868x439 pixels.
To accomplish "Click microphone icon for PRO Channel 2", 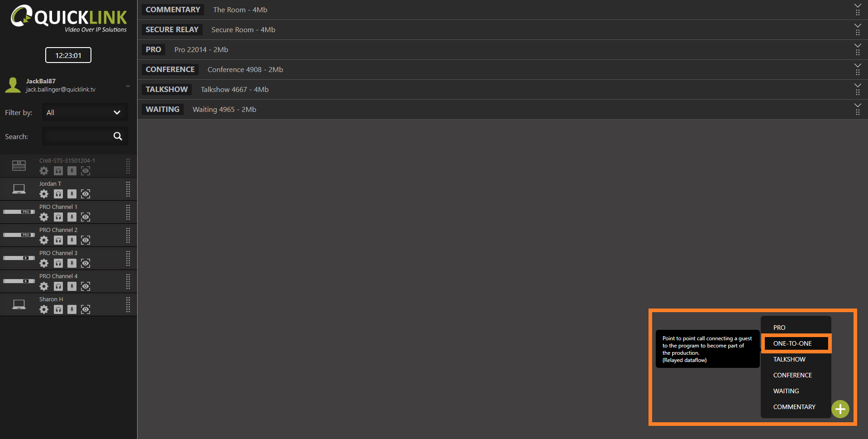I will pos(72,240).
